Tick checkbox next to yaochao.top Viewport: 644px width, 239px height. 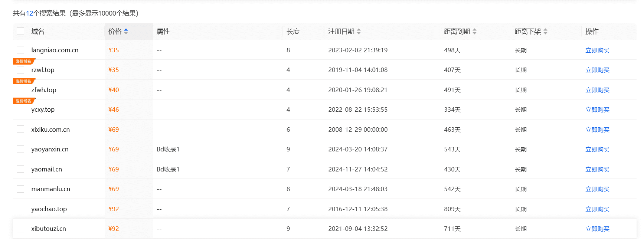[x=20, y=209]
